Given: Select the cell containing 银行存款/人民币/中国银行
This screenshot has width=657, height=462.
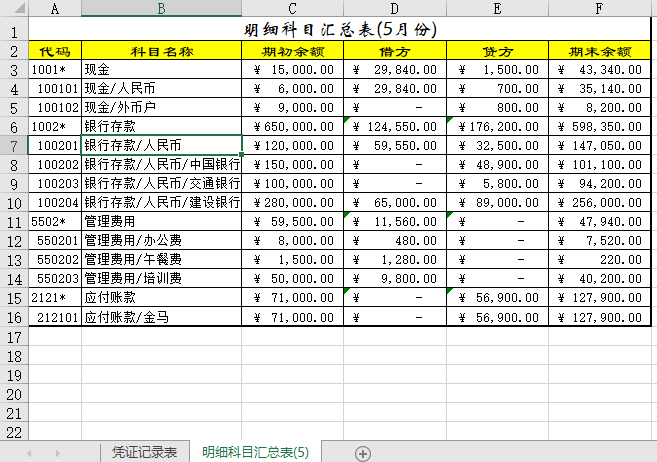Looking at the screenshot, I should point(161,164).
